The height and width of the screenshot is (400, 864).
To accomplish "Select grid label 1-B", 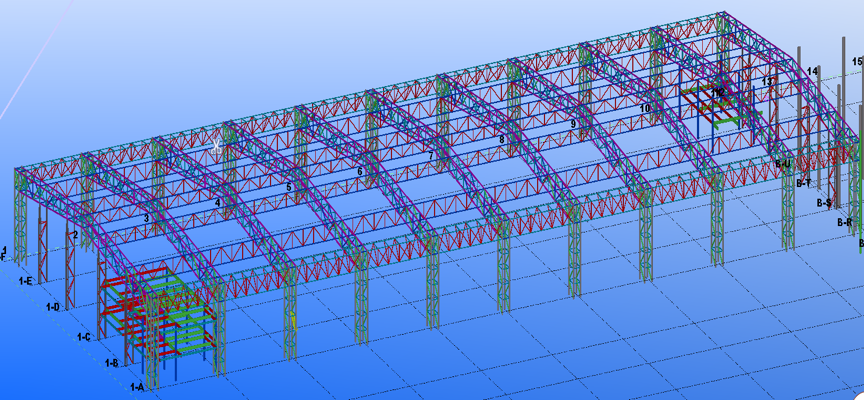I will coord(112,363).
